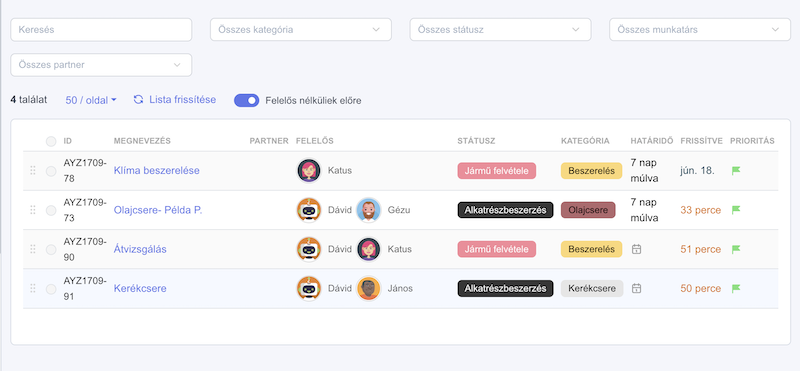
Task: Click the updated time 50 perce
Action: coord(701,288)
